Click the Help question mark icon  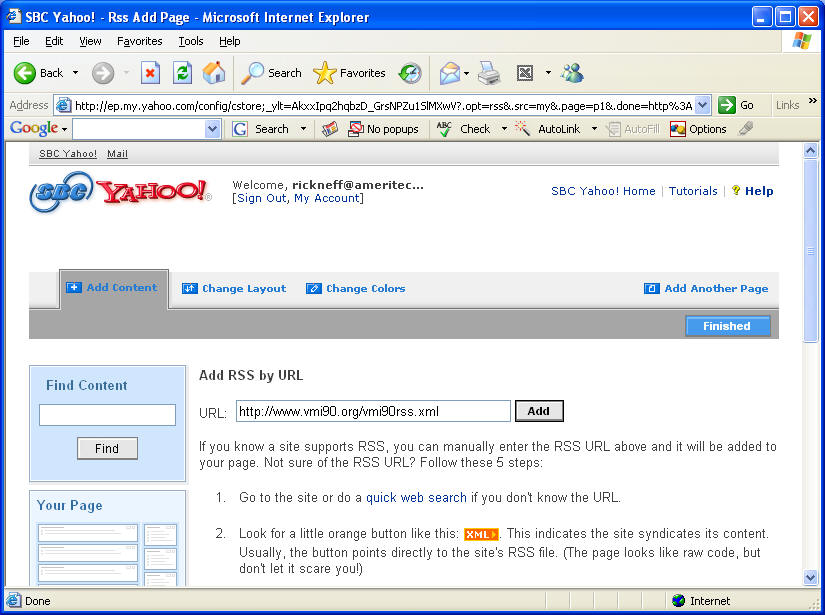click(x=736, y=190)
